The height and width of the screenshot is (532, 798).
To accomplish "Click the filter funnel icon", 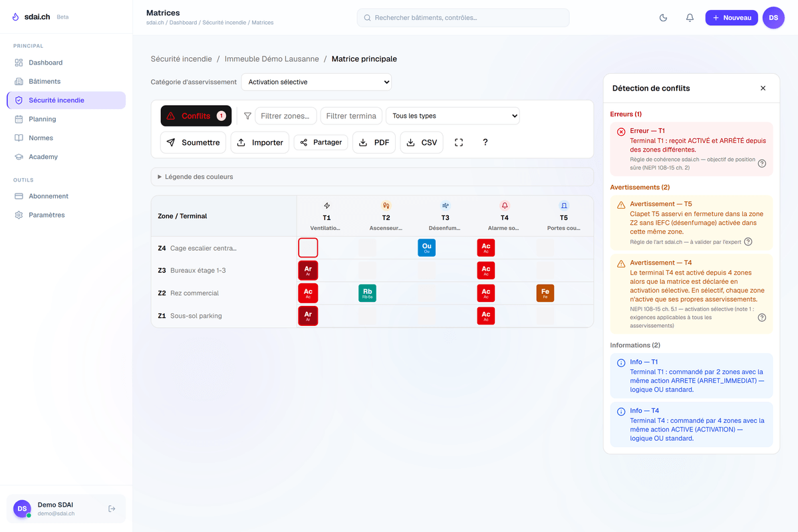I will click(247, 116).
